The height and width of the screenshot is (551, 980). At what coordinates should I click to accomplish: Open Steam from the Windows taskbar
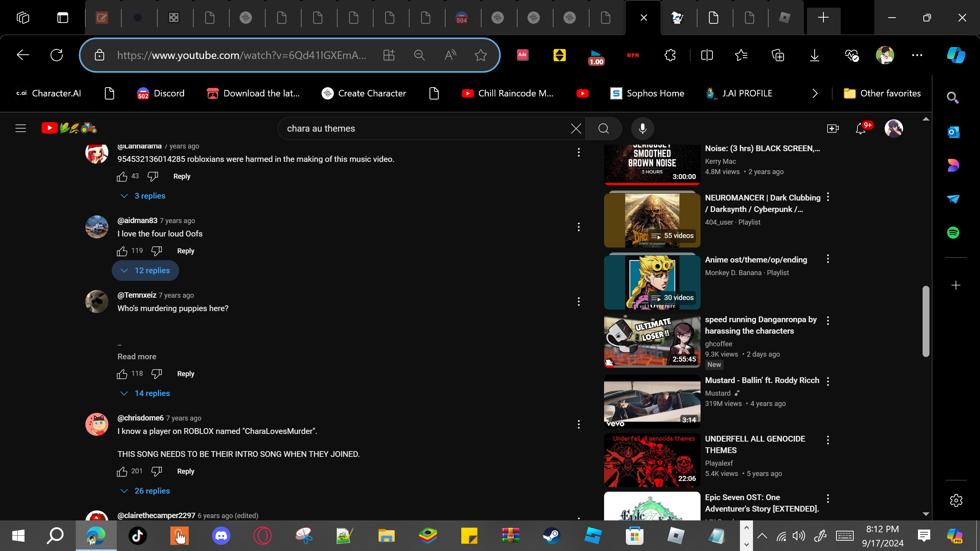(x=552, y=536)
